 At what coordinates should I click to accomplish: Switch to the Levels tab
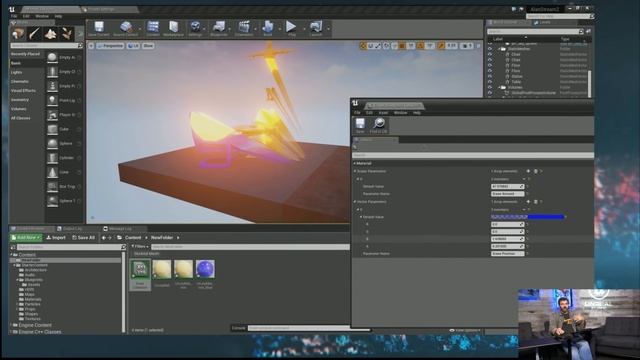pyautogui.click(x=545, y=22)
